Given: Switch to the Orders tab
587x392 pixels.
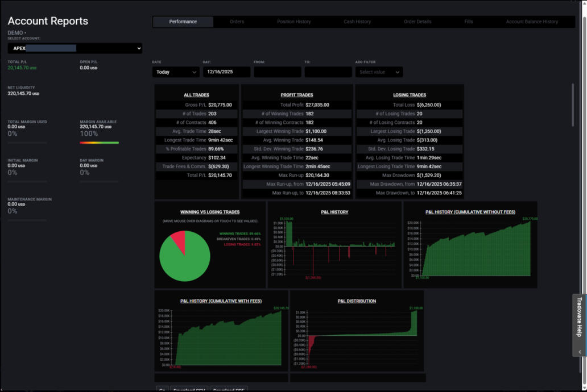Looking at the screenshot, I should (x=237, y=22).
